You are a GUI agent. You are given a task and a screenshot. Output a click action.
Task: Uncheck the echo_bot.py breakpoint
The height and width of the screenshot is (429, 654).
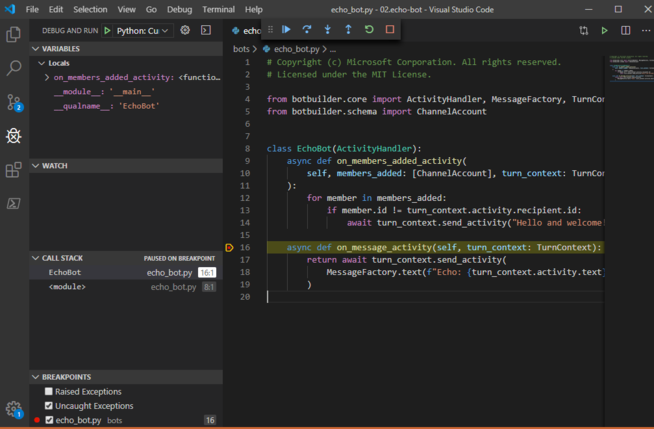(x=49, y=420)
